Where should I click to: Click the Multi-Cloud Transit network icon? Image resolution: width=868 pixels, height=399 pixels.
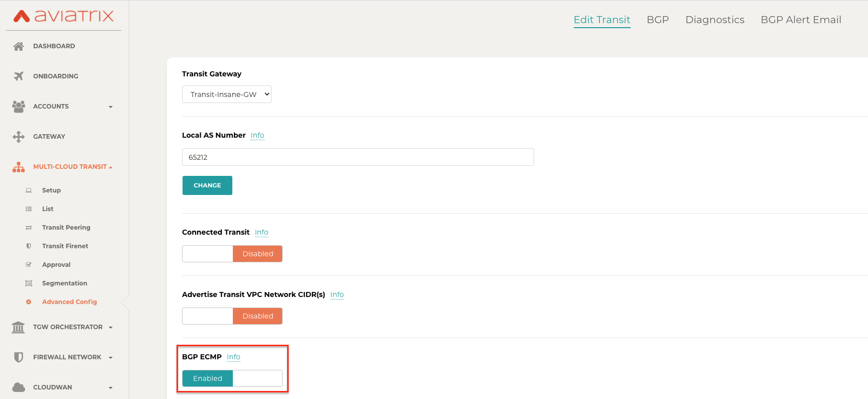point(19,167)
